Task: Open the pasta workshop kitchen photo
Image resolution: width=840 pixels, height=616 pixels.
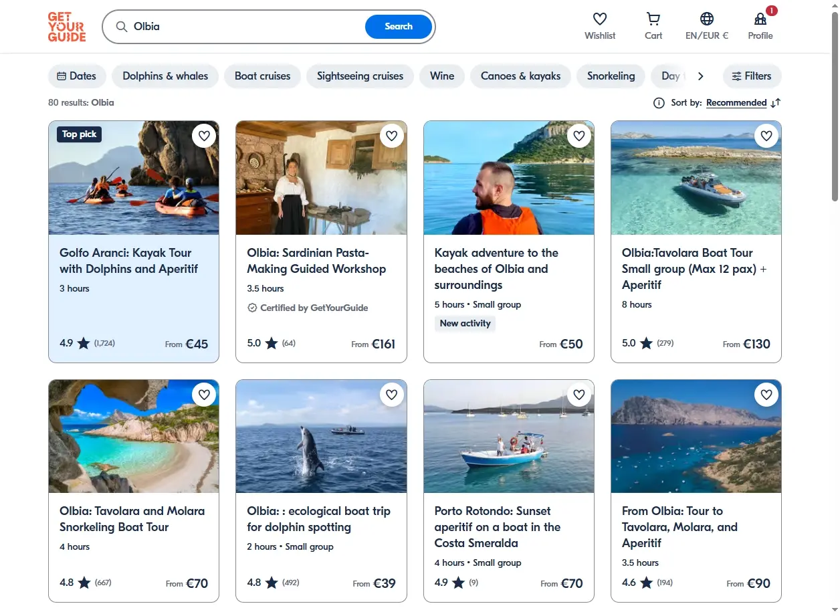Action: pyautogui.click(x=321, y=178)
